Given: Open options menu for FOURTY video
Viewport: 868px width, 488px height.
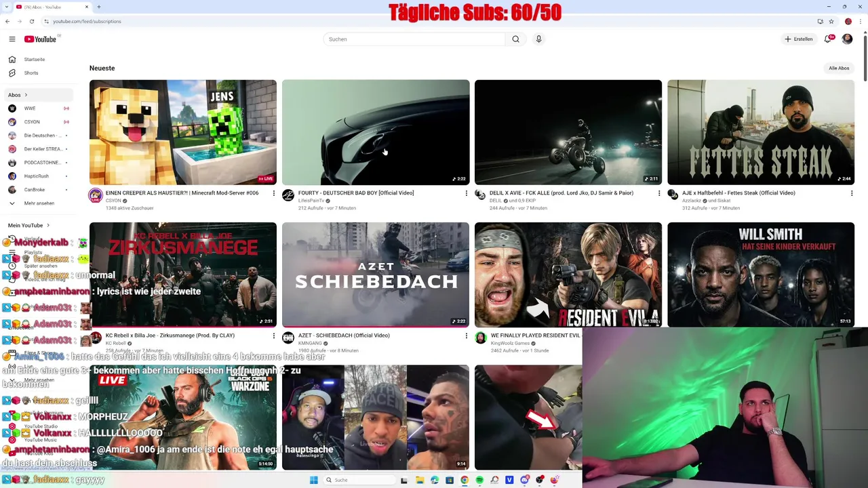Looking at the screenshot, I should click(466, 193).
